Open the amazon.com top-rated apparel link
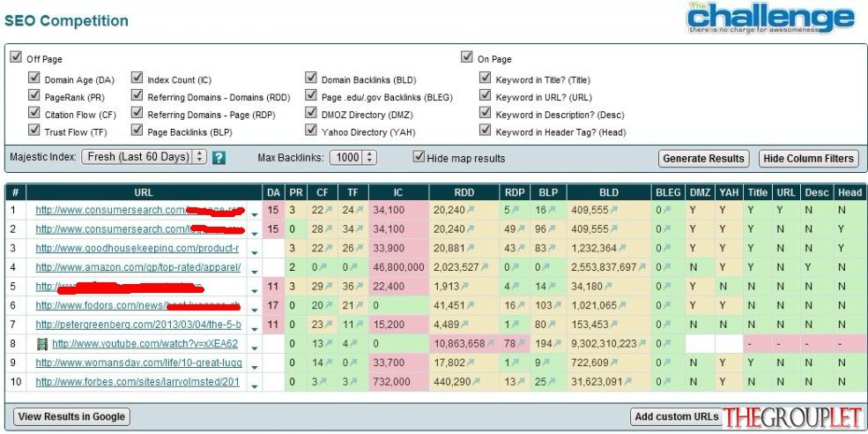 [x=137, y=267]
